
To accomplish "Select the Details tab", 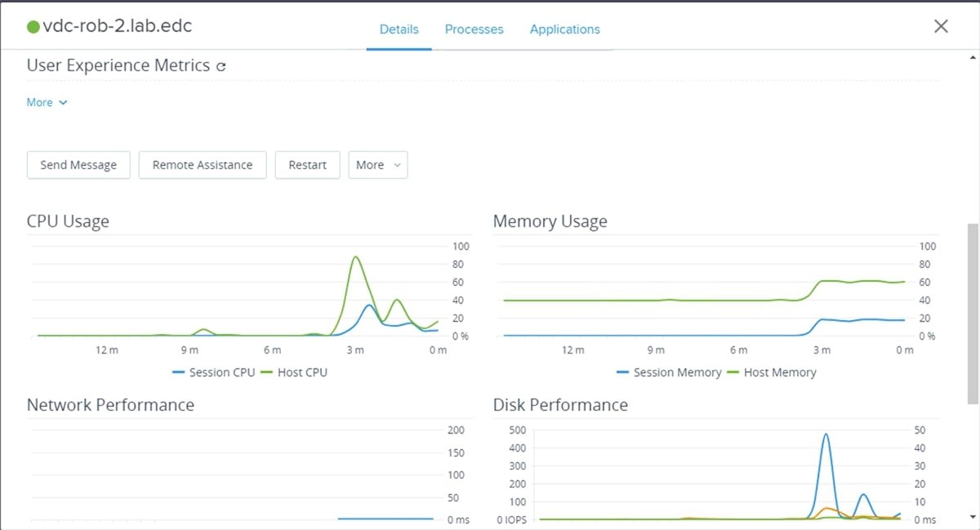I will click(399, 29).
